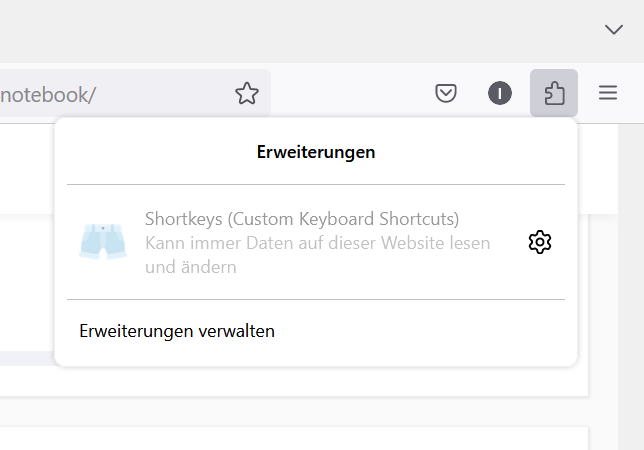This screenshot has height=450, width=644.
Task: Click separator line beneath Erweiterungen heading
Action: (x=316, y=185)
